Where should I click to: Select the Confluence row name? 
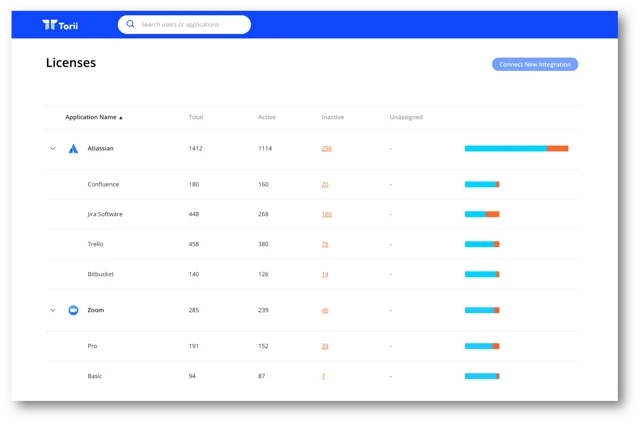point(103,185)
